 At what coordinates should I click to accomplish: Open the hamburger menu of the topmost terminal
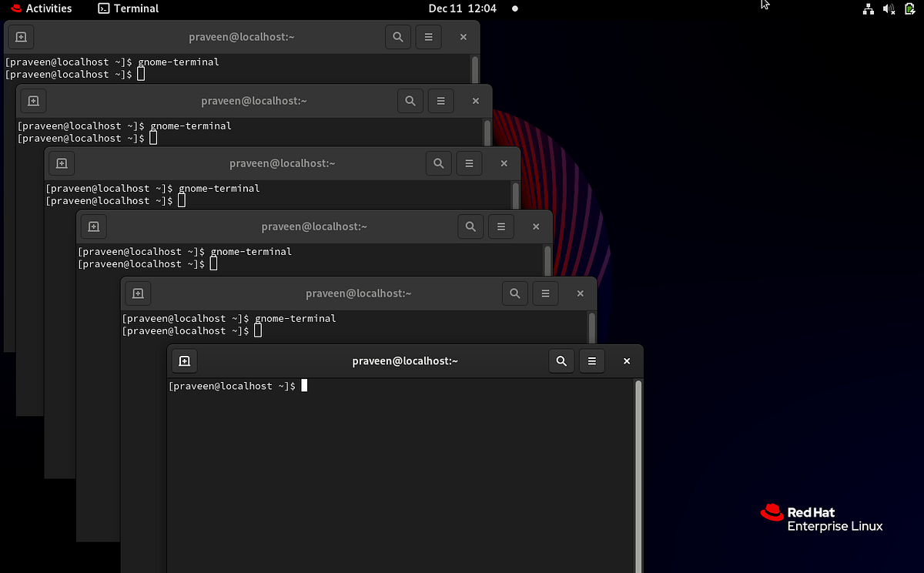[428, 36]
